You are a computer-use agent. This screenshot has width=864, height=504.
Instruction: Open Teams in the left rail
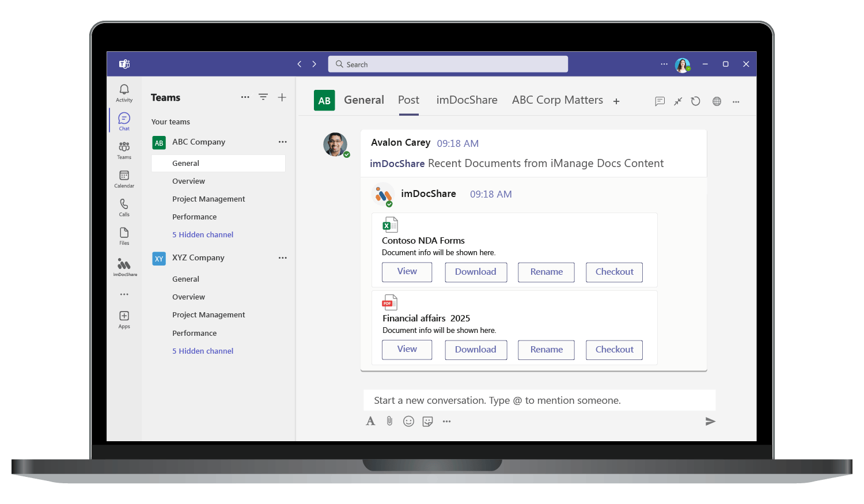pyautogui.click(x=124, y=150)
